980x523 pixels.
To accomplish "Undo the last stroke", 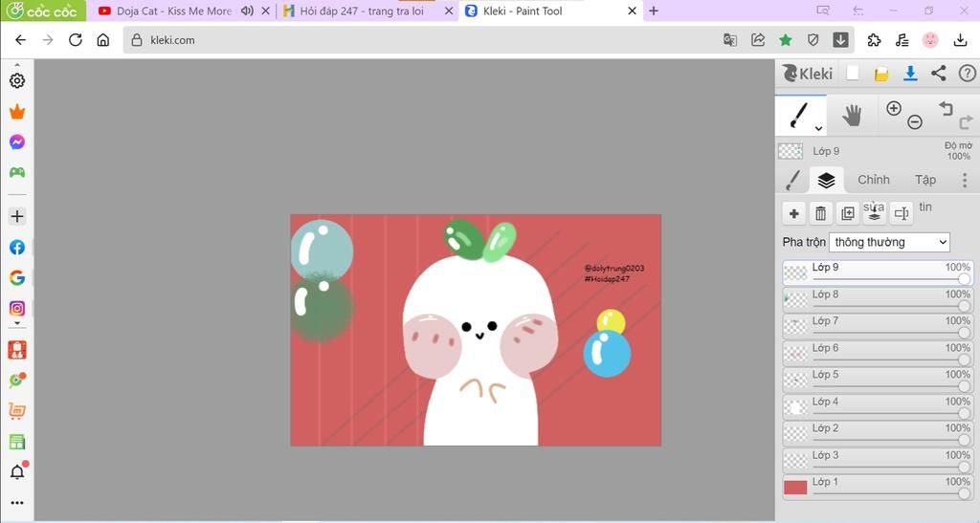I will (946, 109).
